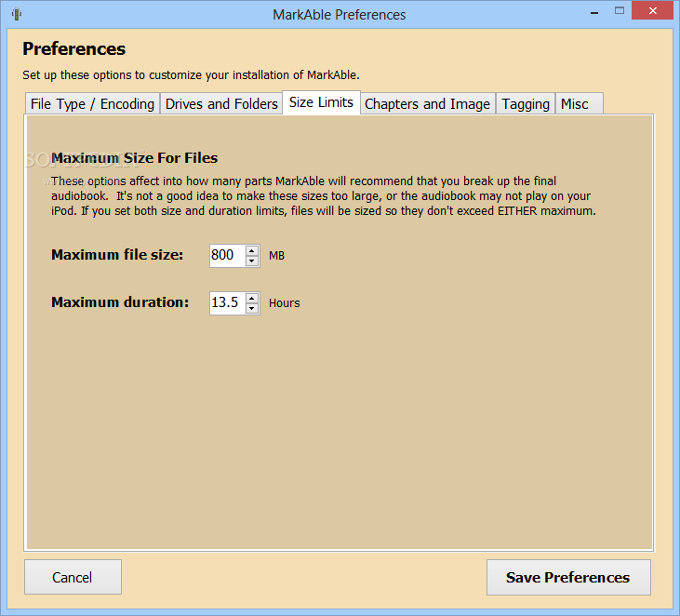Increase maximum duration with up arrow

coord(252,298)
